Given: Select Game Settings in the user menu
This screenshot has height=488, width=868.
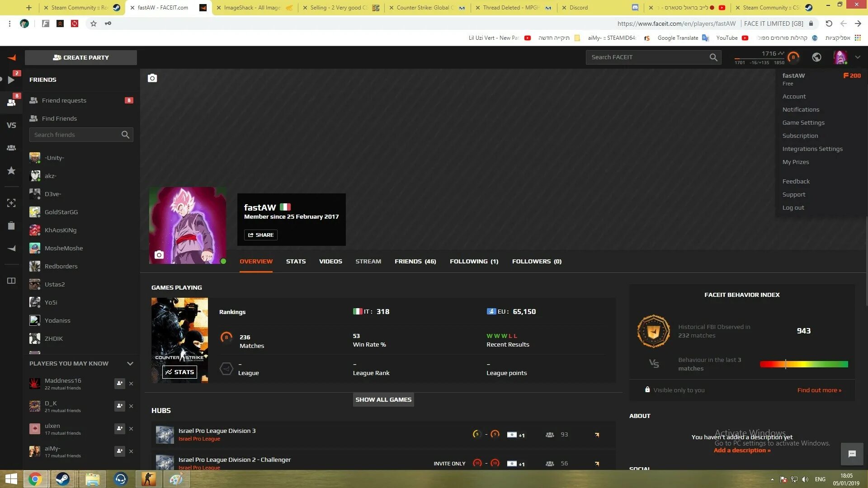Looking at the screenshot, I should [x=803, y=123].
